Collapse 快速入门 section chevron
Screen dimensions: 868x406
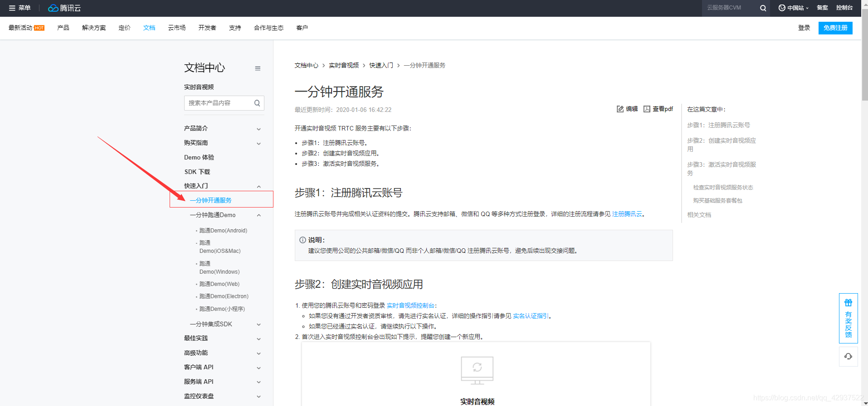(x=258, y=186)
